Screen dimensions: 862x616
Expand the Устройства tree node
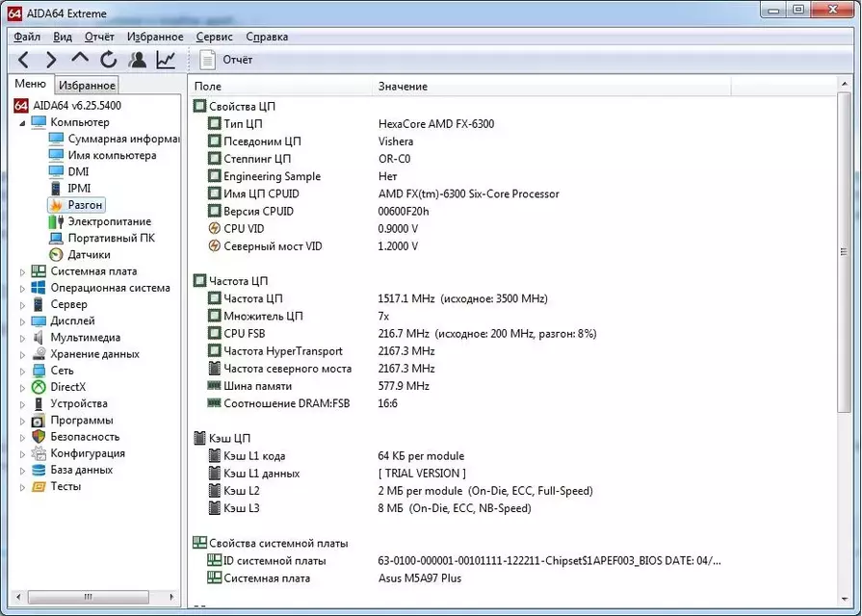tap(22, 404)
